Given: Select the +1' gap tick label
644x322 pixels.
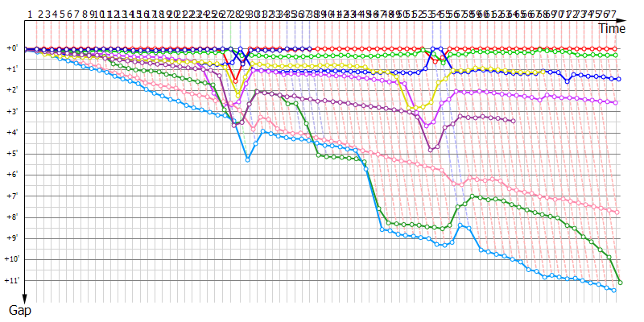Looking at the screenshot, I should 11,69.
